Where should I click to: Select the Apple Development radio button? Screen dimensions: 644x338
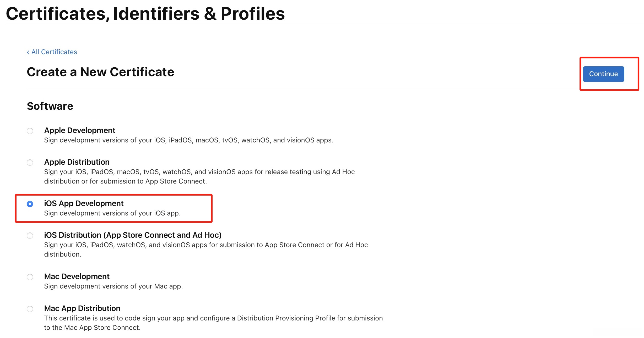30,131
